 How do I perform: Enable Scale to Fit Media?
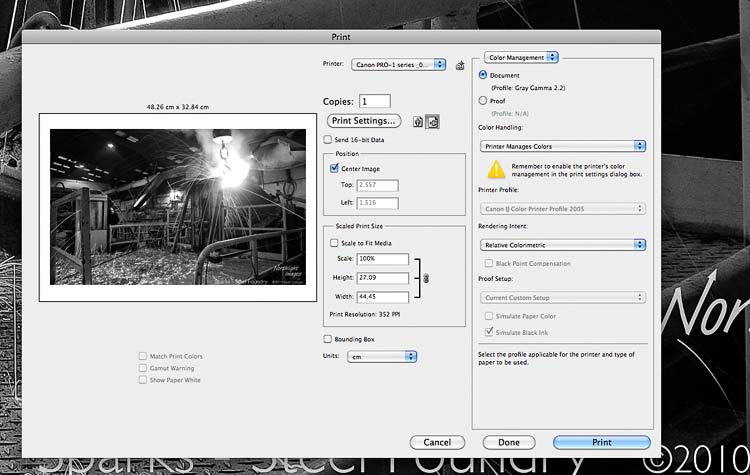tap(334, 243)
